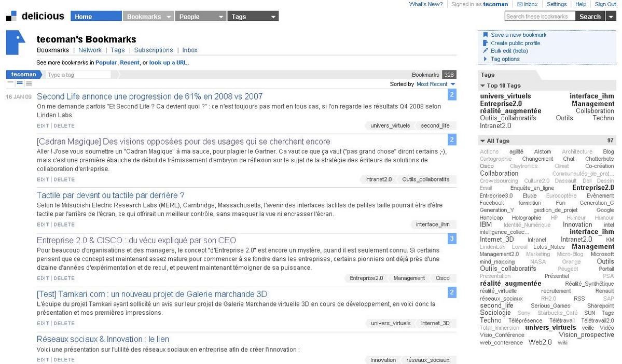Click EDIT under the Tactile par devant bookmark
Viewport: 622px width, 364px height.
tap(43, 225)
